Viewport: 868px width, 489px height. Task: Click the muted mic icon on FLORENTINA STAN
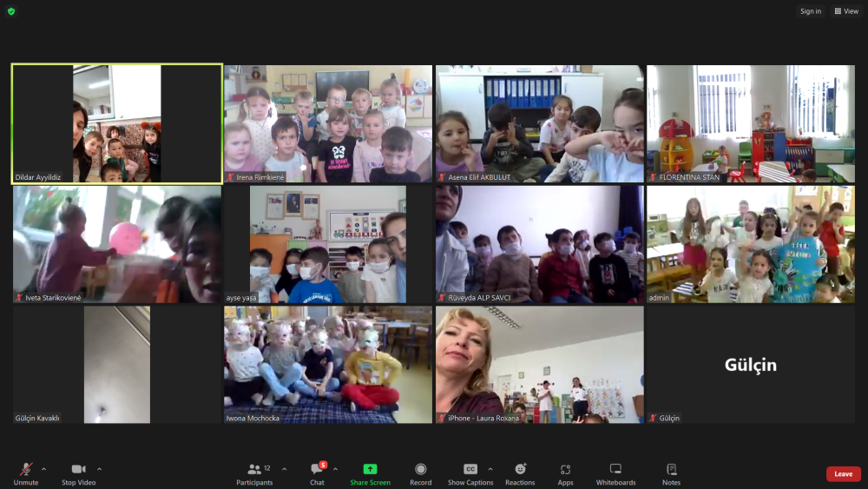coord(654,177)
